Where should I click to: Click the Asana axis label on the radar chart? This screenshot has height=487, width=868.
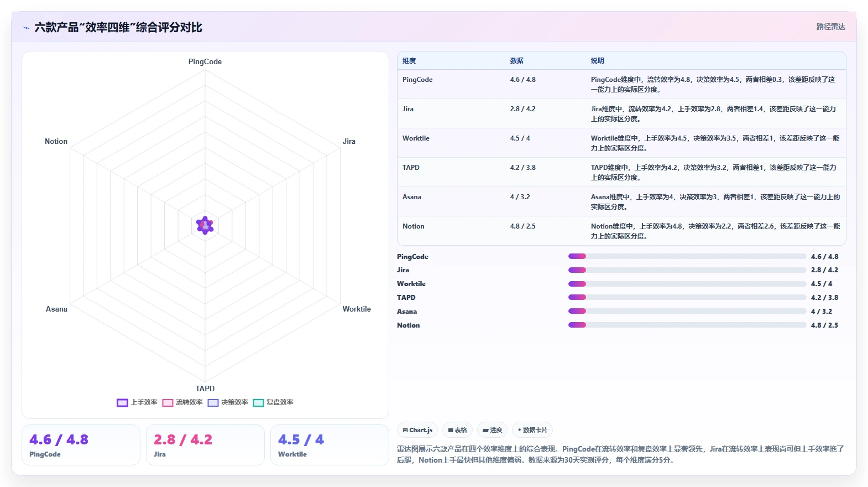[x=56, y=309]
